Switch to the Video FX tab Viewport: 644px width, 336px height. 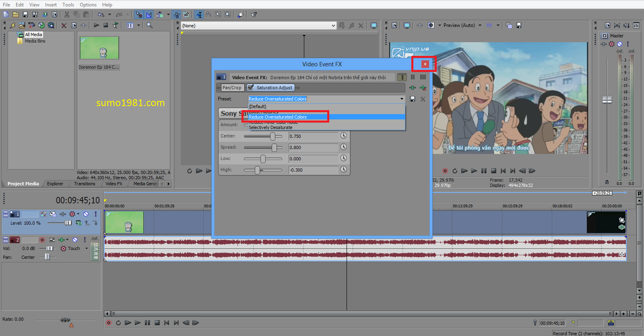coord(114,184)
